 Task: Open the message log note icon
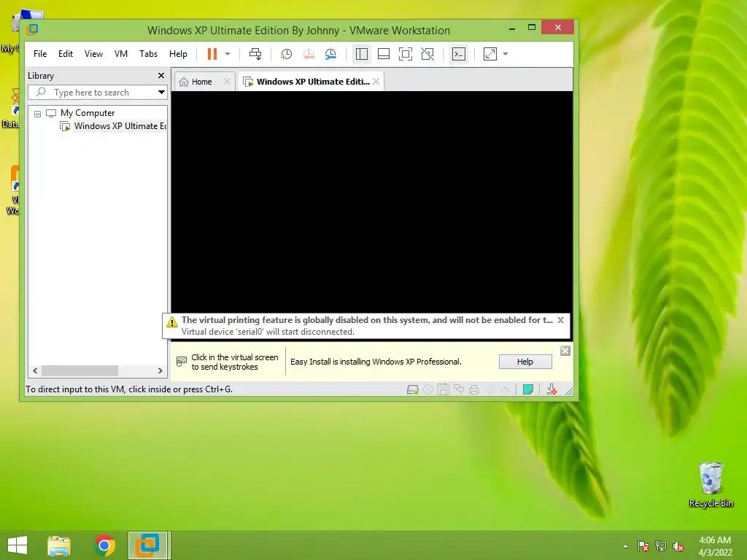coord(528,389)
